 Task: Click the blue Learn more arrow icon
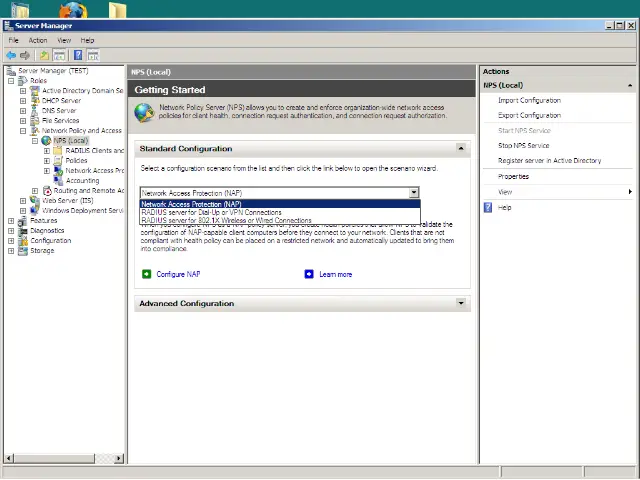coord(309,274)
